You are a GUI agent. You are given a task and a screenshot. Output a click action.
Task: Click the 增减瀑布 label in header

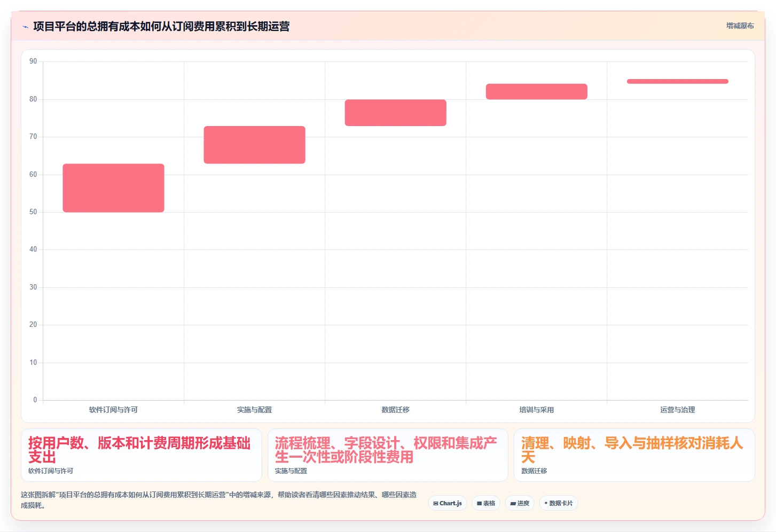(x=740, y=26)
